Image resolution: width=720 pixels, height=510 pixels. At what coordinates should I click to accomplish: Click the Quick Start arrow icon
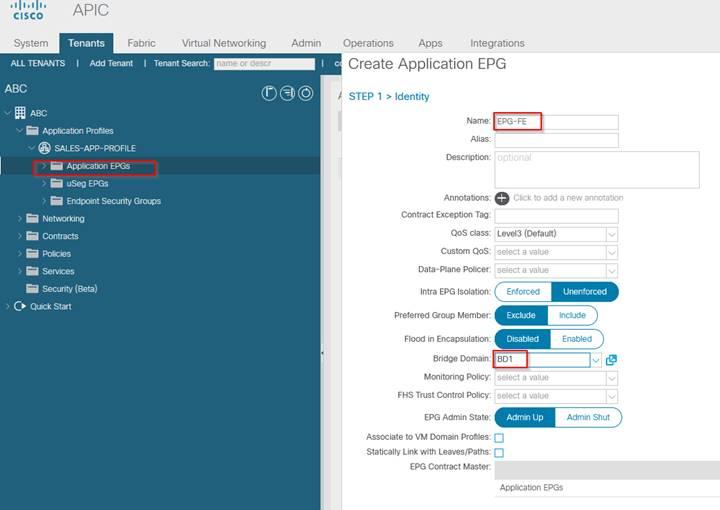20,306
